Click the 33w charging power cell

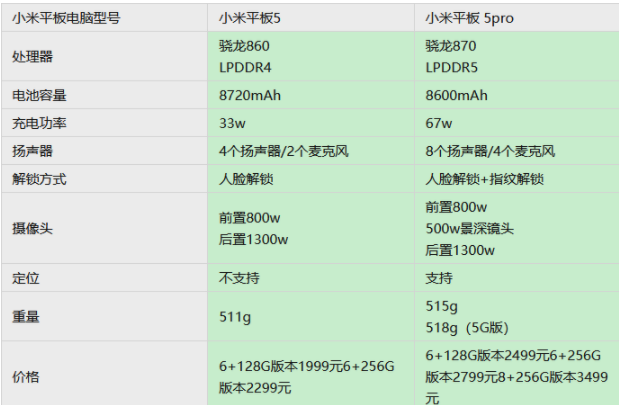tap(232, 124)
